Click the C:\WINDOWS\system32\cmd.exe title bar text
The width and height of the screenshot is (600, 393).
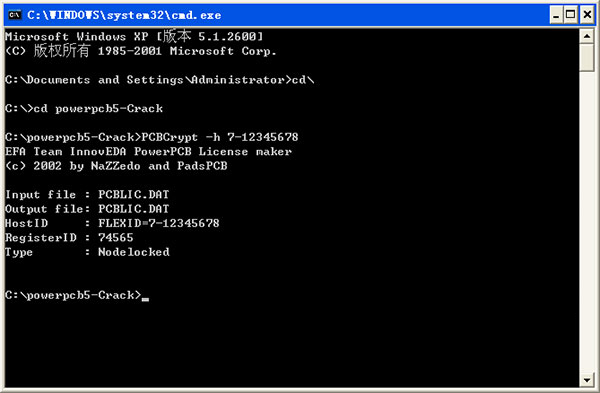pos(124,15)
